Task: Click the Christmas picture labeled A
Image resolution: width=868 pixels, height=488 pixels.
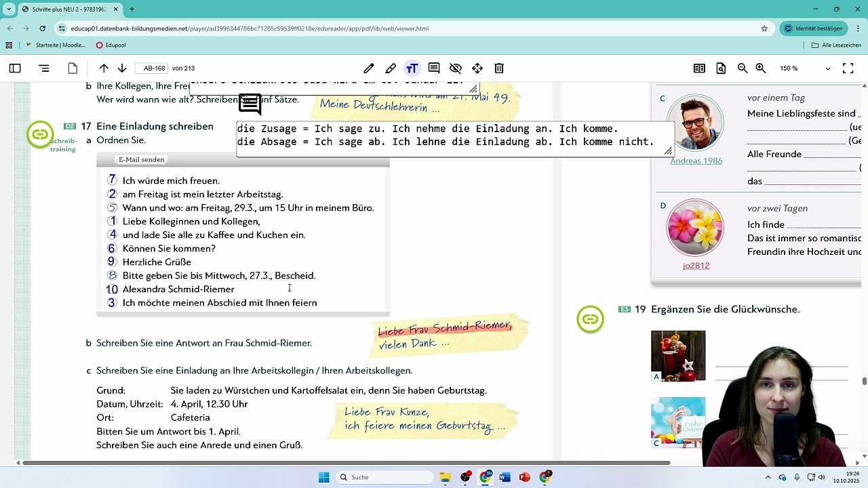Action: 678,356
